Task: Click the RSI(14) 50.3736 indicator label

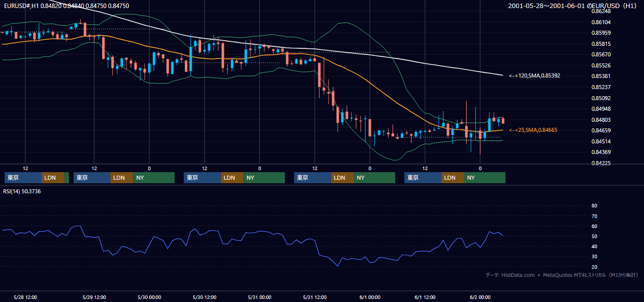Action: pyautogui.click(x=22, y=191)
